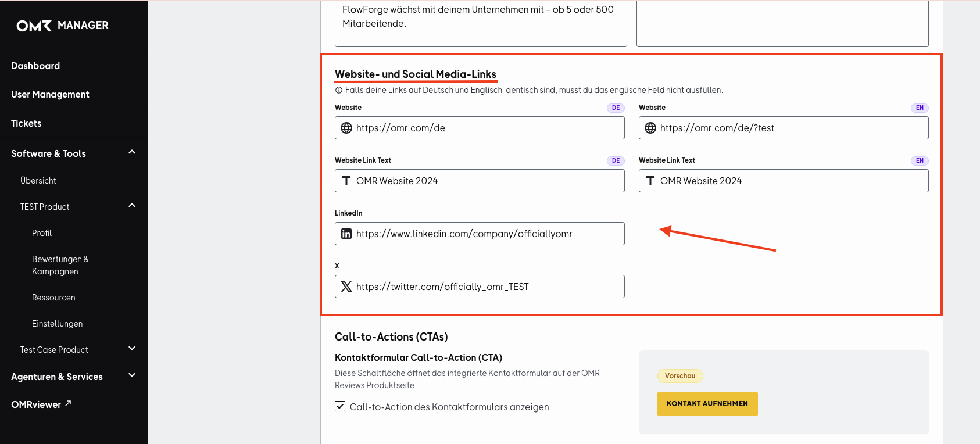Click into the LinkedIn URL input field
This screenshot has height=444, width=980.
(480, 234)
